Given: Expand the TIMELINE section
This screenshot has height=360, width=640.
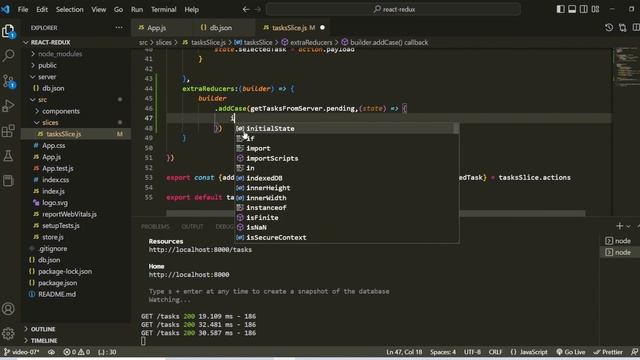Looking at the screenshot, I should [76, 340].
